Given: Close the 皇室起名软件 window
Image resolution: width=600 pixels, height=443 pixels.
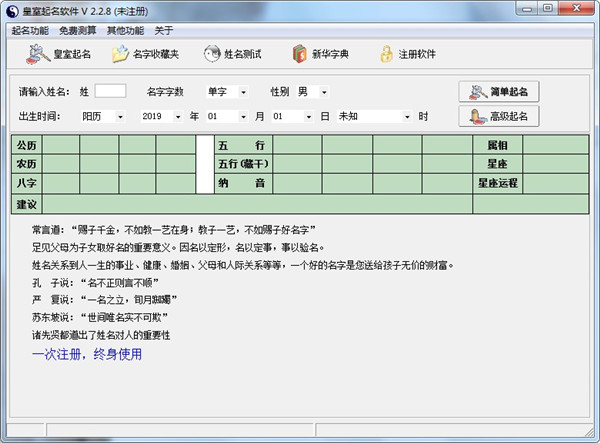Looking at the screenshot, I should pyautogui.click(x=577, y=8).
